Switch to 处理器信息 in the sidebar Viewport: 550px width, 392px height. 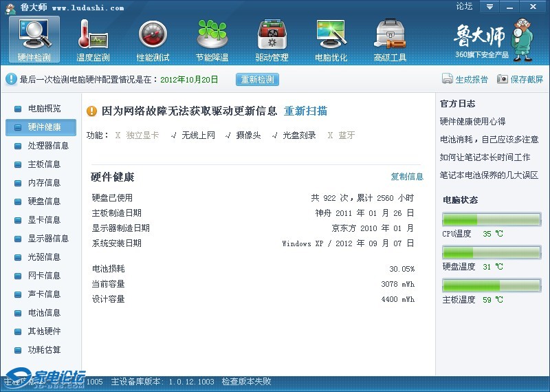[x=47, y=146]
